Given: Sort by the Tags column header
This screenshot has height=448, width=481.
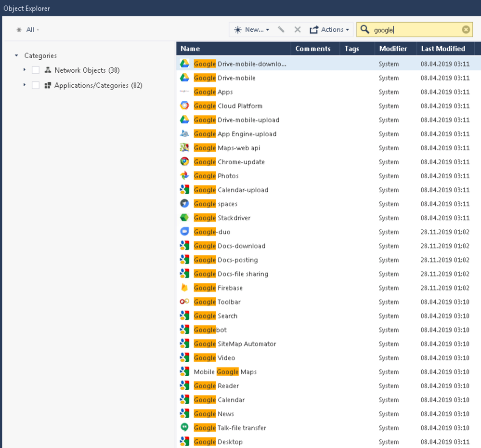Looking at the screenshot, I should point(357,49).
